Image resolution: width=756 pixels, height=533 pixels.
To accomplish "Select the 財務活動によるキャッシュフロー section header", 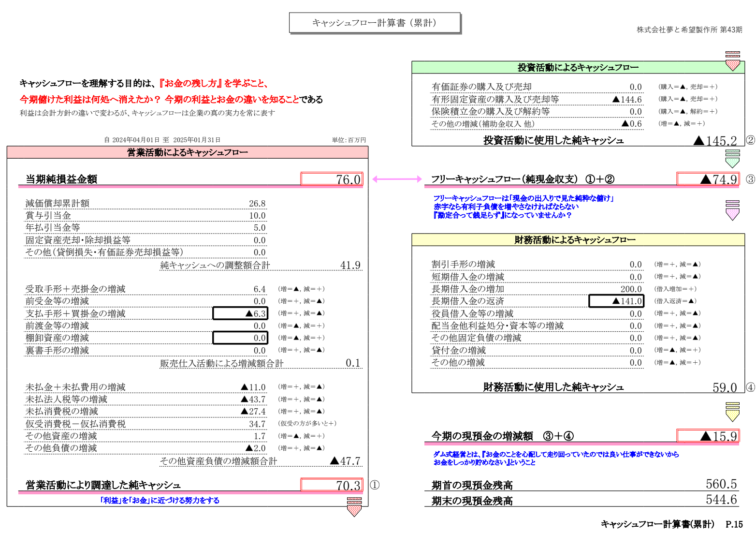I will pyautogui.click(x=577, y=239).
